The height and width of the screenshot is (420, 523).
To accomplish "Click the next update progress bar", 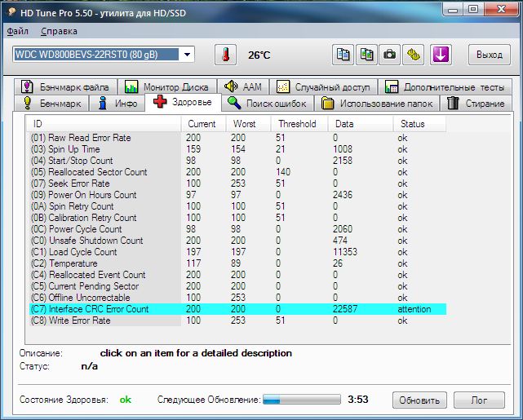I will 302,400.
